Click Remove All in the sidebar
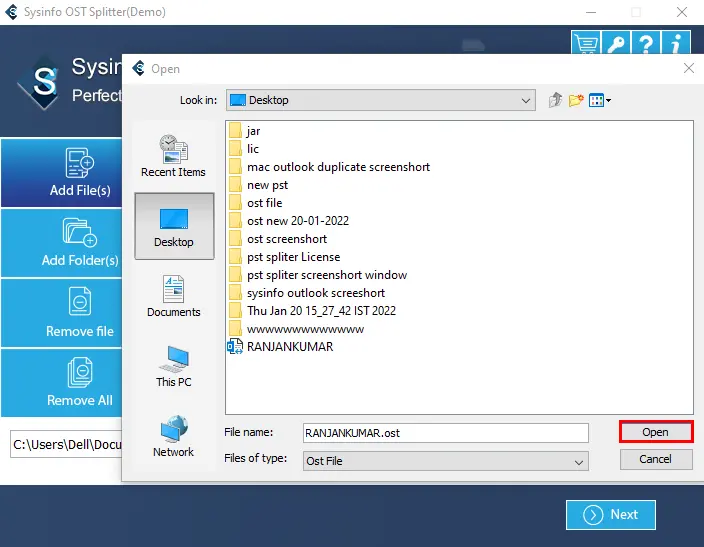 tap(62, 383)
